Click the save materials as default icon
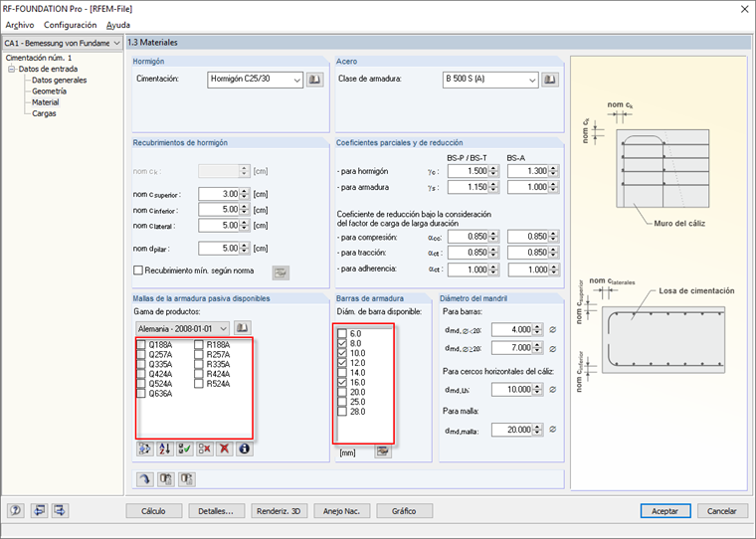This screenshot has width=756, height=539. pyautogui.click(x=187, y=479)
